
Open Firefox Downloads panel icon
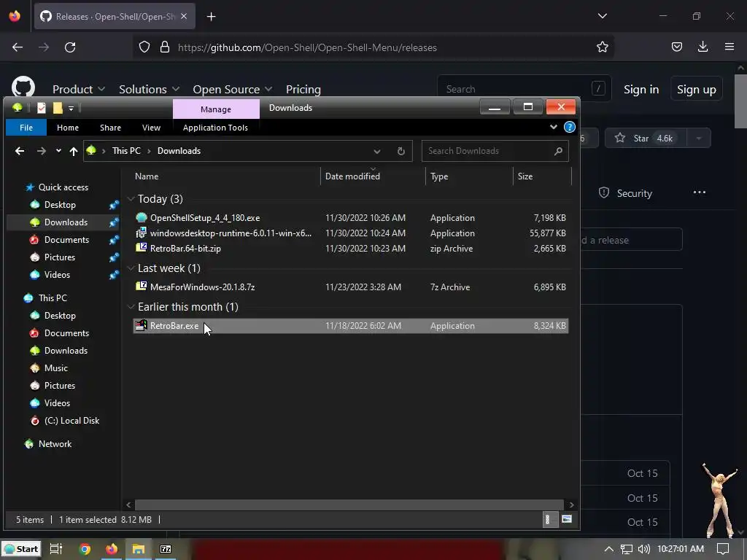703,46
